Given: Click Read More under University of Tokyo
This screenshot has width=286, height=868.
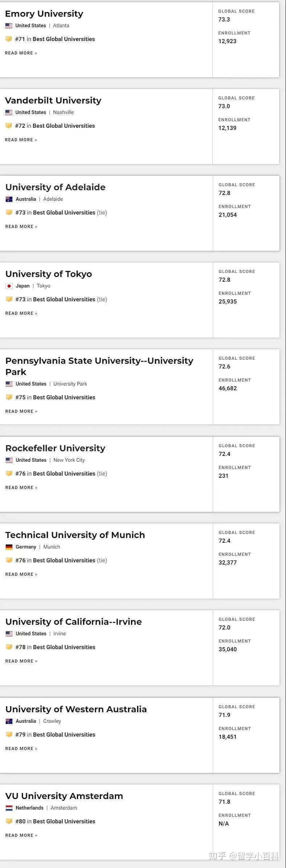Looking at the screenshot, I should tap(21, 313).
